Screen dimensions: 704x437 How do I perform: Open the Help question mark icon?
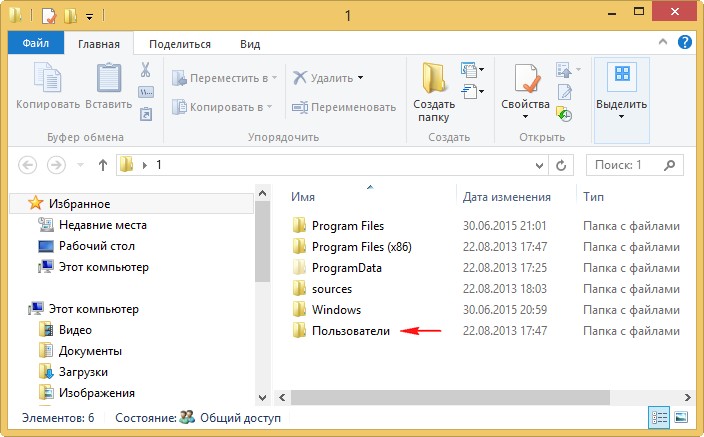click(x=685, y=43)
